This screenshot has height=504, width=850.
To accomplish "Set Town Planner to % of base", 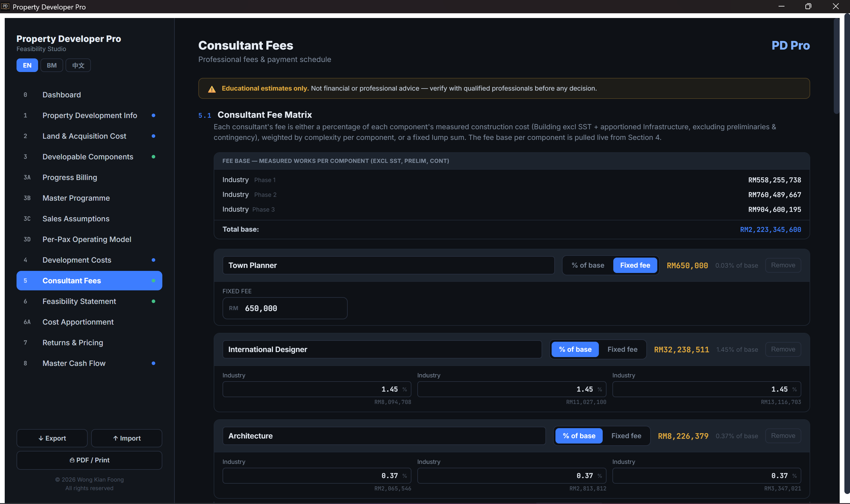I will click(x=588, y=266).
